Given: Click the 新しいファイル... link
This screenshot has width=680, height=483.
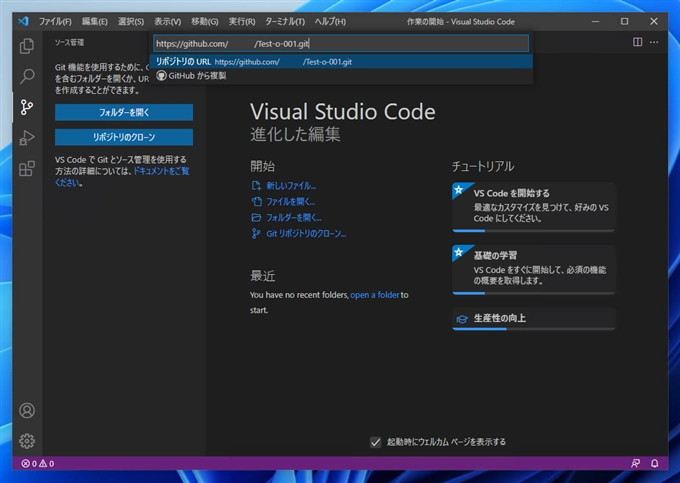Looking at the screenshot, I should (x=291, y=186).
